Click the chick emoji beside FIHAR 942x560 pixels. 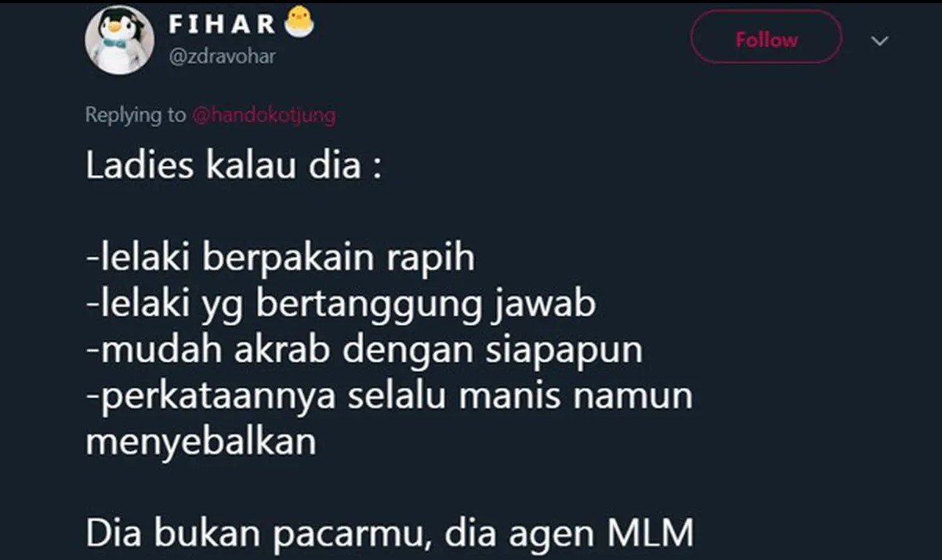[299, 23]
